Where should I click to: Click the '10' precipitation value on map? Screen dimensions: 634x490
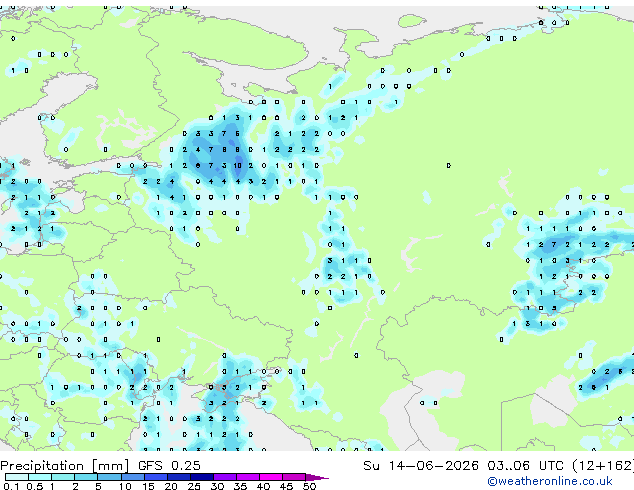237,165
